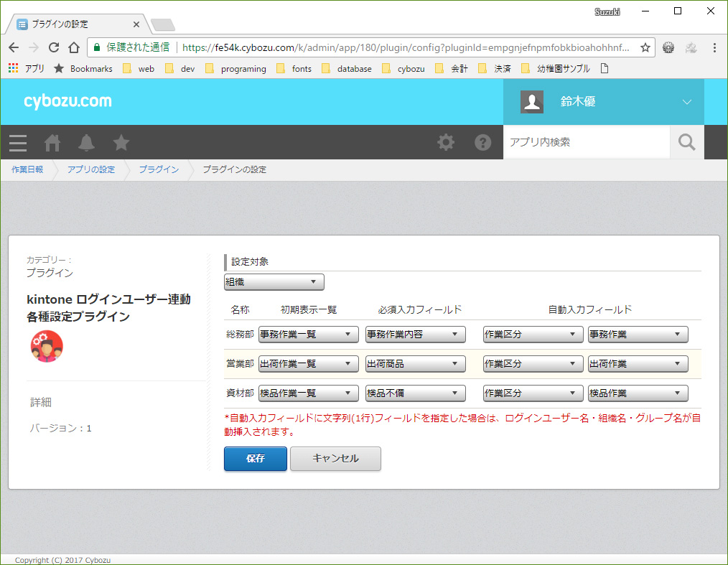Click the browser home icon
Viewport: 728px width, 565px height.
tap(74, 47)
